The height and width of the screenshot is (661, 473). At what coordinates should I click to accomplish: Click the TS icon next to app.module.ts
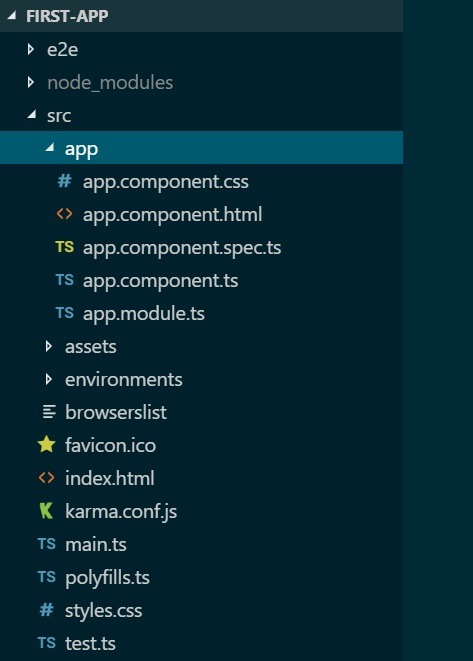coord(64,313)
